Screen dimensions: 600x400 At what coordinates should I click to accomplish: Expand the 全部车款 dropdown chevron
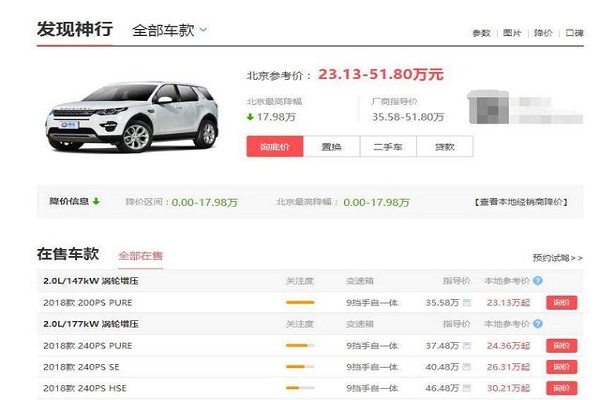pos(204,30)
